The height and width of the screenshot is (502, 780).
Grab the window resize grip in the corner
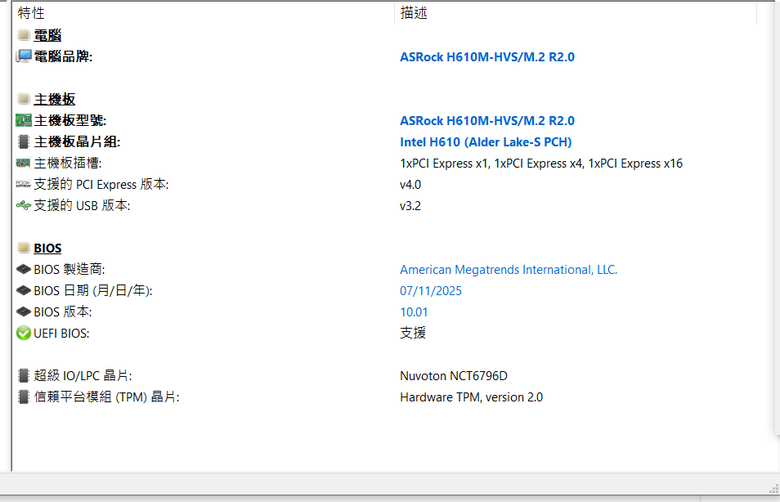[x=774, y=489]
